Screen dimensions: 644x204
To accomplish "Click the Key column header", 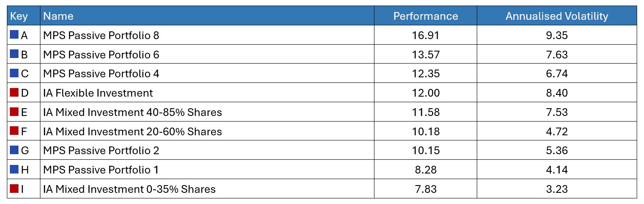I will click(x=19, y=16).
